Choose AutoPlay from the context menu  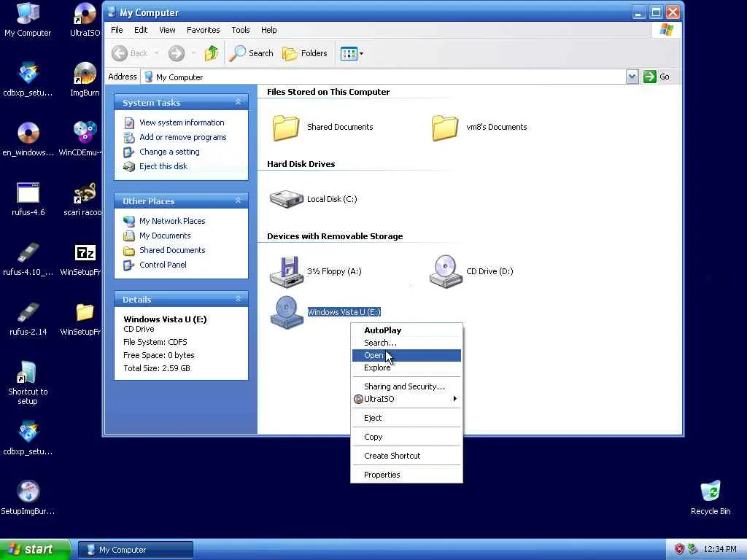406,330
